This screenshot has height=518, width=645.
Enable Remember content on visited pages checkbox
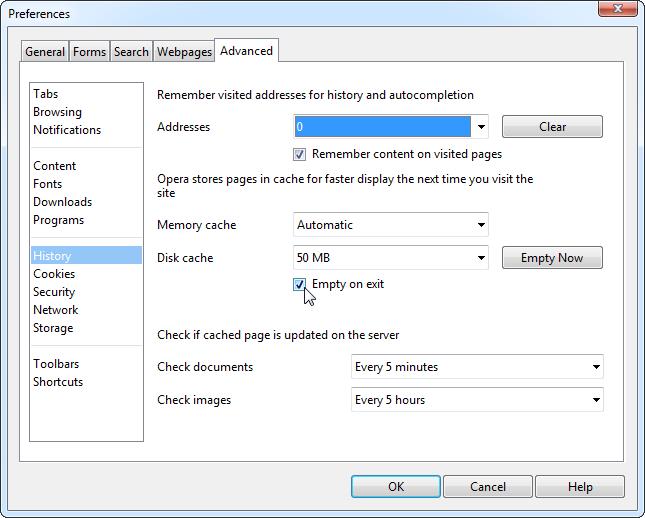coord(300,155)
